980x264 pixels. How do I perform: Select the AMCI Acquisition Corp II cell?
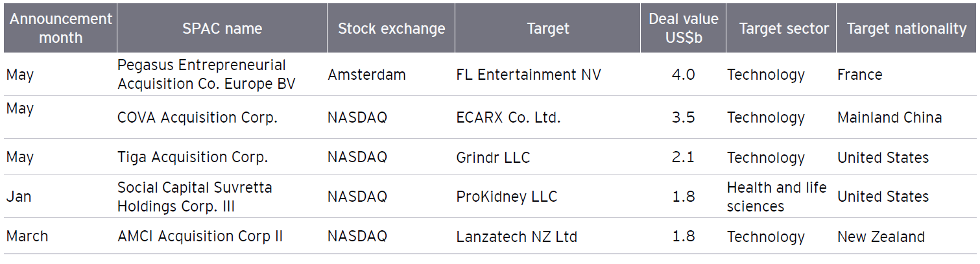pos(200,237)
